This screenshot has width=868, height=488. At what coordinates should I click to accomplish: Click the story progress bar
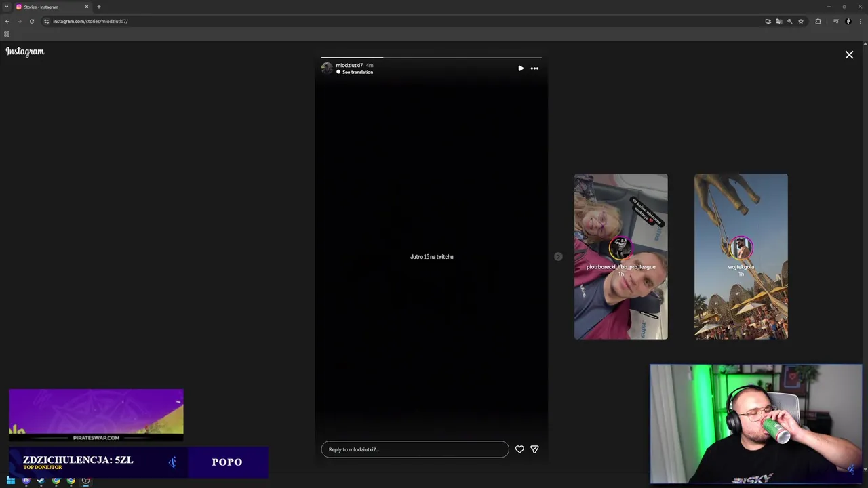[x=431, y=58]
